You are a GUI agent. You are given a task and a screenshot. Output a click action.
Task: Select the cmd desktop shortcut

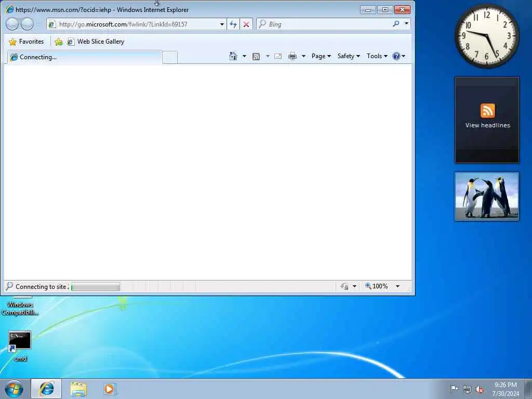[x=20, y=345]
